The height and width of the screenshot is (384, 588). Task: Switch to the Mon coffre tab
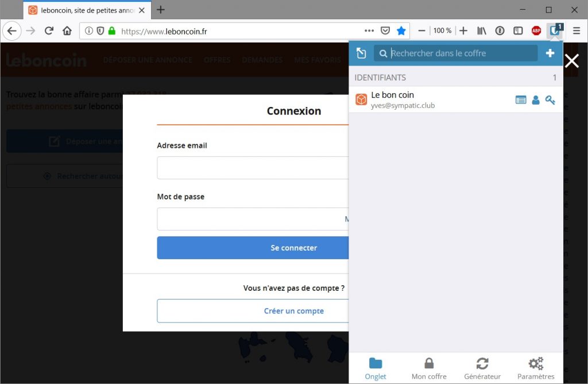point(429,368)
